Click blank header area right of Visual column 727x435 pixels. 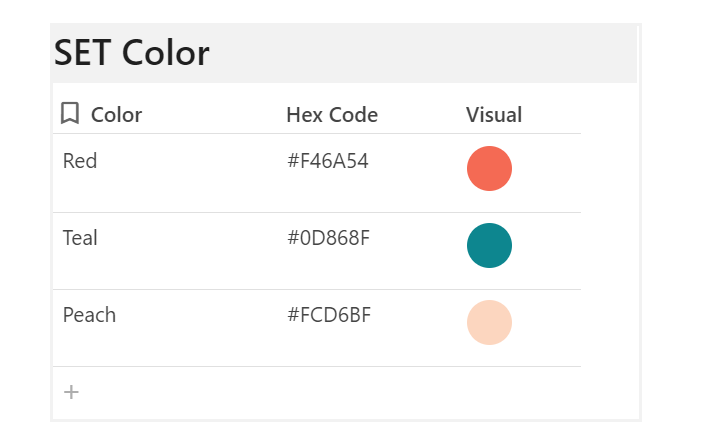(x=608, y=115)
